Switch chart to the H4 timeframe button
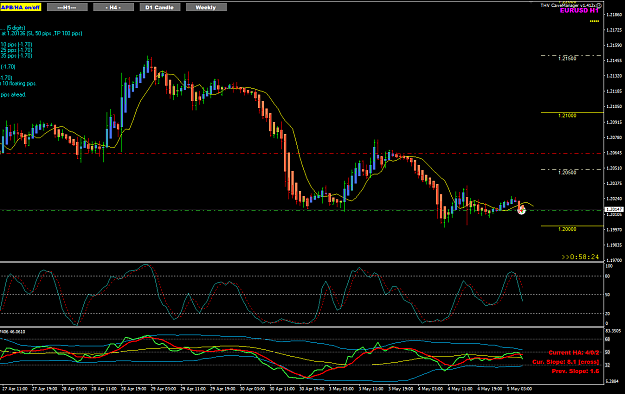 (113, 7)
